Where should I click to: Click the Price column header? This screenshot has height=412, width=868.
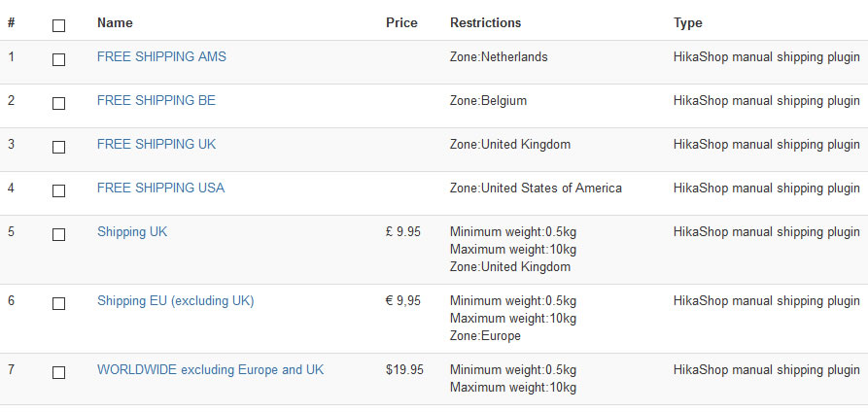(401, 22)
